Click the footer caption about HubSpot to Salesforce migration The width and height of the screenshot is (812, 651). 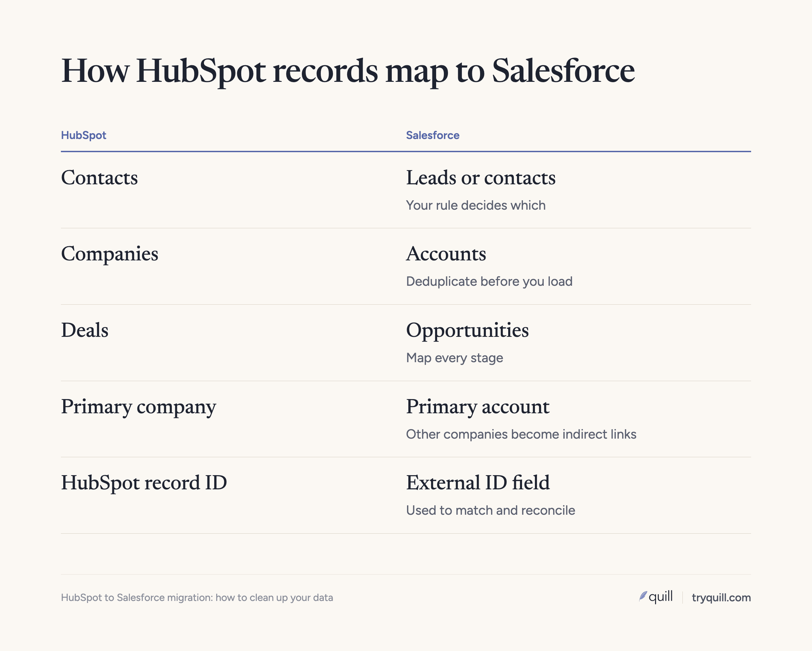[x=197, y=598]
